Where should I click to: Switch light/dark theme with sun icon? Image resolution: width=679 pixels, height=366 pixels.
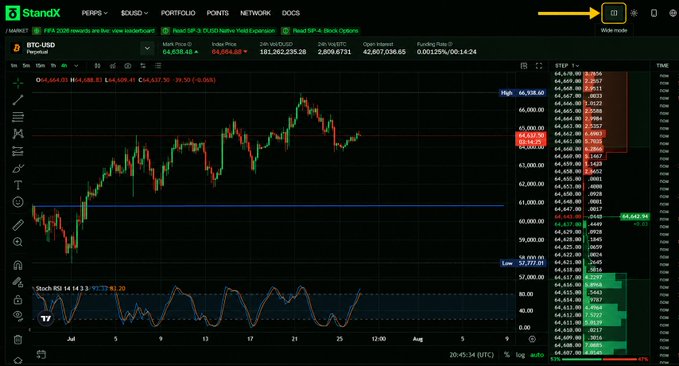(x=634, y=13)
